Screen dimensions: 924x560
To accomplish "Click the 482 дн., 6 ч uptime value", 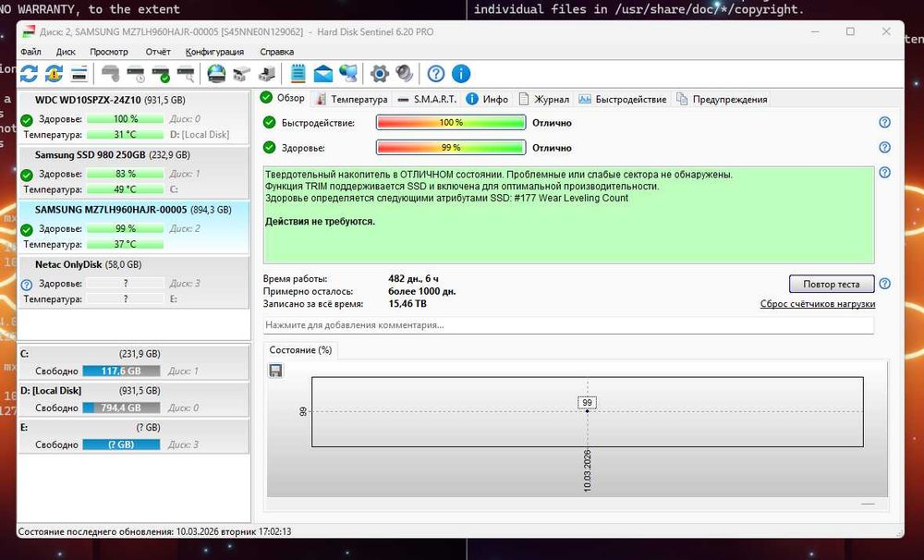I will pyautogui.click(x=413, y=278).
